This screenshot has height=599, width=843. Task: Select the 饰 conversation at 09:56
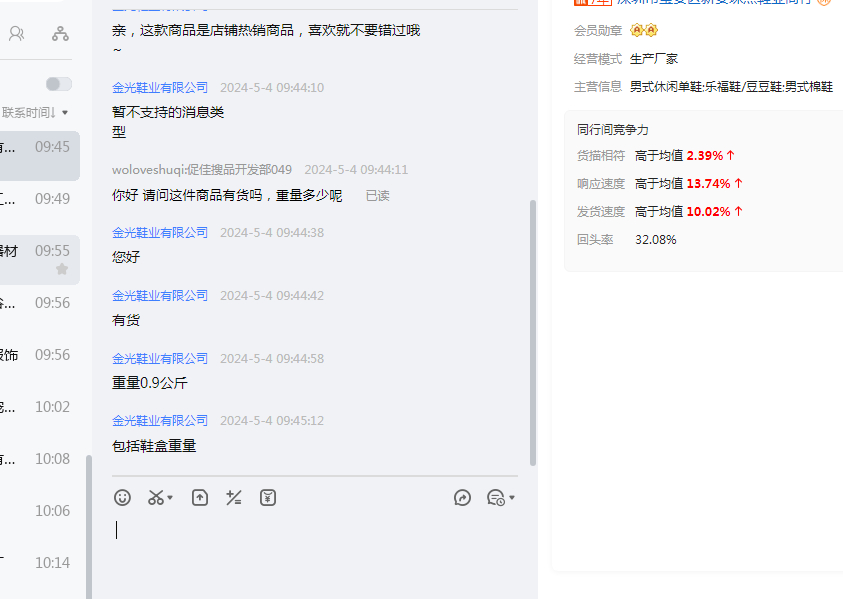[x=40, y=363]
